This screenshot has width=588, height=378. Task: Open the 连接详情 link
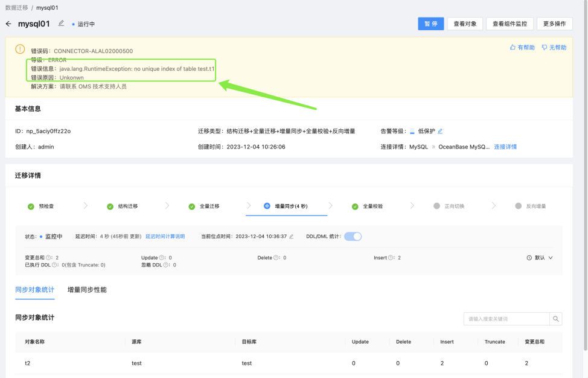point(505,147)
